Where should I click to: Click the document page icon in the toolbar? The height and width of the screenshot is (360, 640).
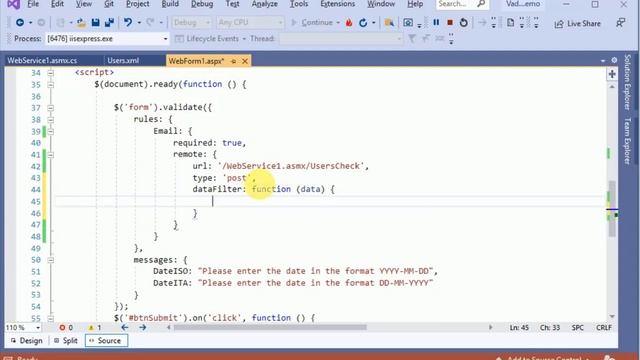(x=510, y=22)
